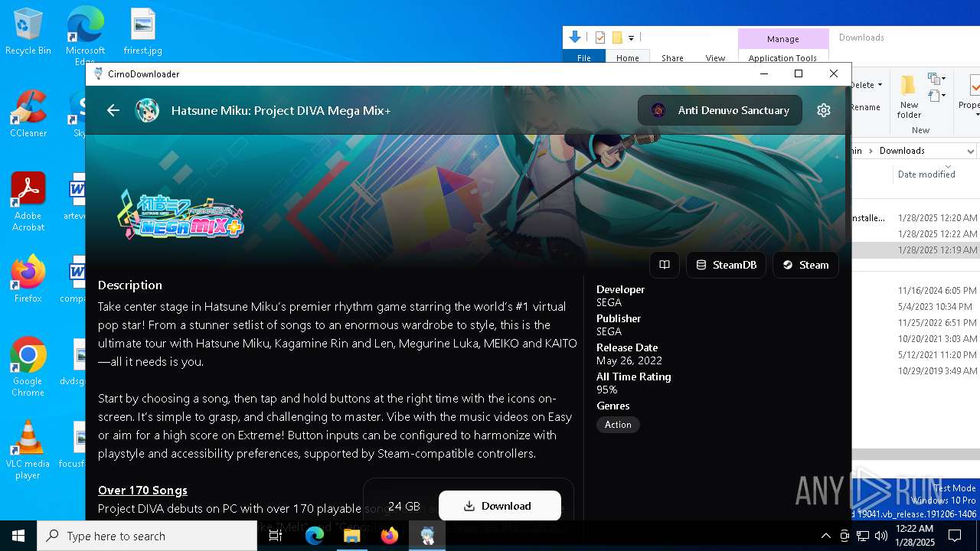Open the network tray icon

pos(863,536)
